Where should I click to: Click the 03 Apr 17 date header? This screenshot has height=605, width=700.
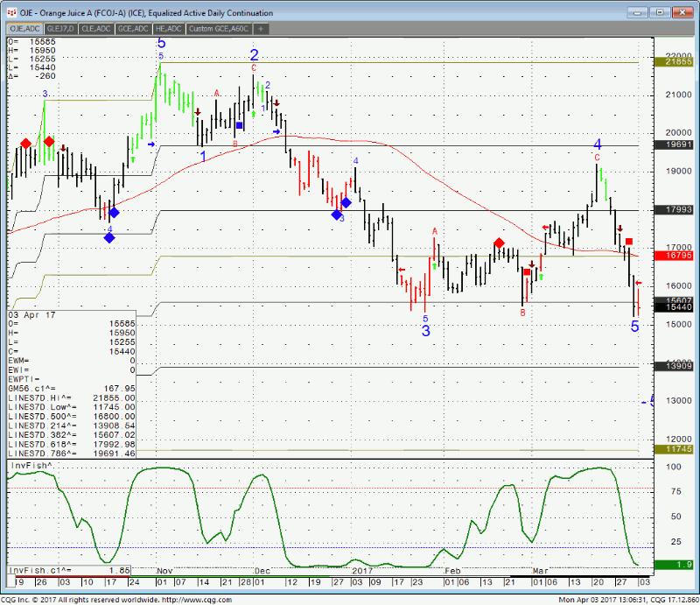coord(32,315)
